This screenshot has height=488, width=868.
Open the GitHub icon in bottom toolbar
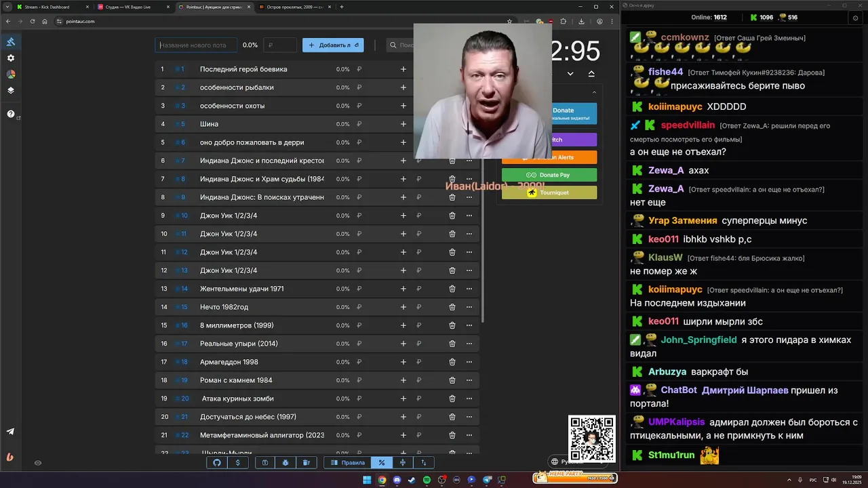coord(217,462)
